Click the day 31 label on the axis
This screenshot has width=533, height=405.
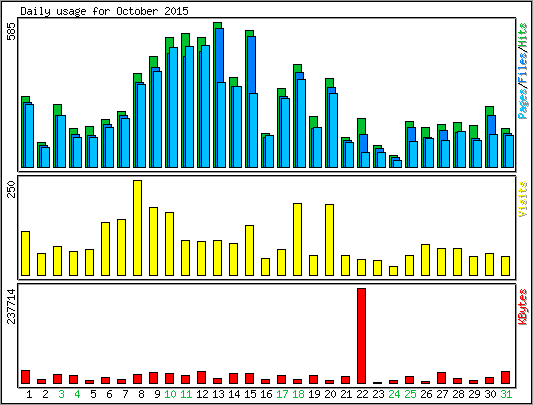506,394
